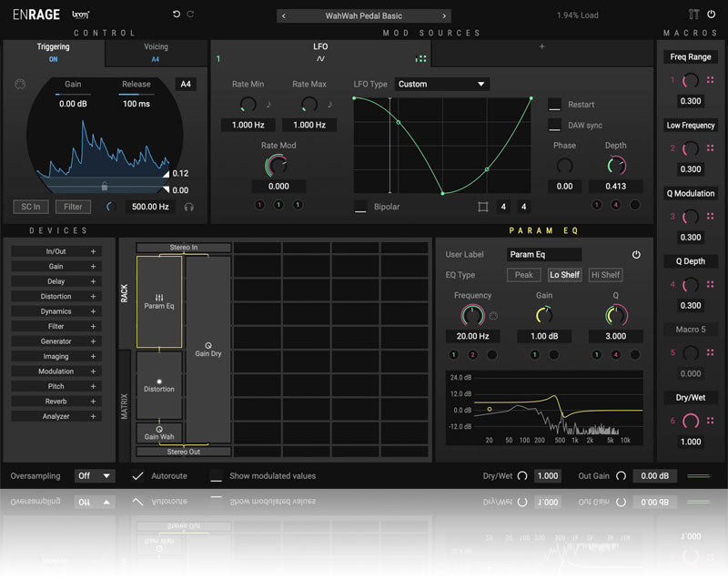The width and height of the screenshot is (728, 580).
Task: Click User Label Param Eq field
Action: pos(543,254)
